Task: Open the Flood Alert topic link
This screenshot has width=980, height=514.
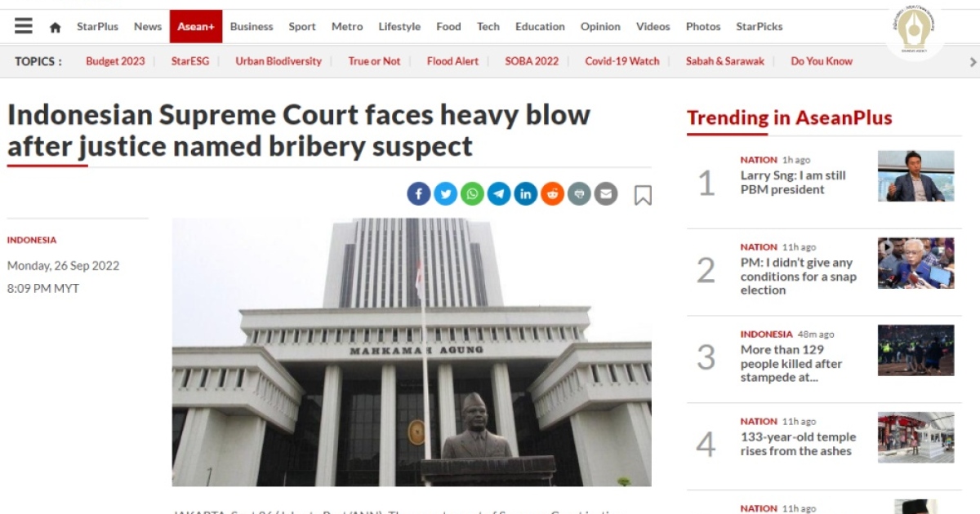Action: [452, 61]
